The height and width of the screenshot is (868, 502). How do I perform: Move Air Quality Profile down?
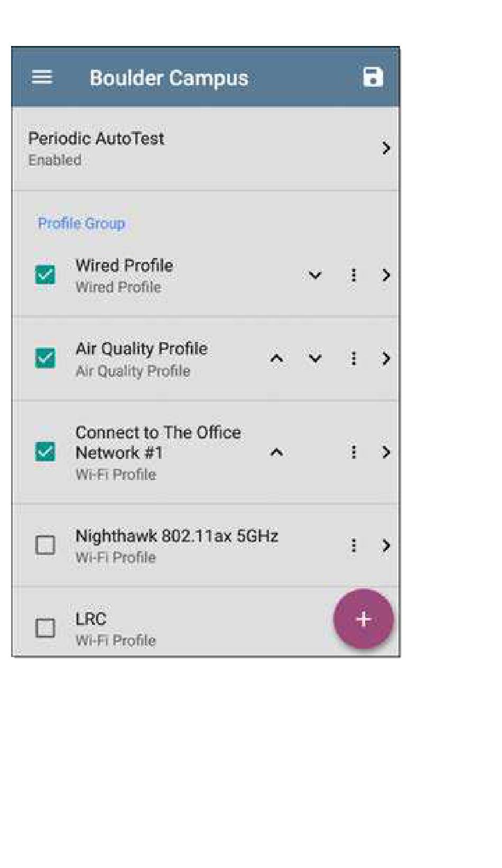pos(315,358)
